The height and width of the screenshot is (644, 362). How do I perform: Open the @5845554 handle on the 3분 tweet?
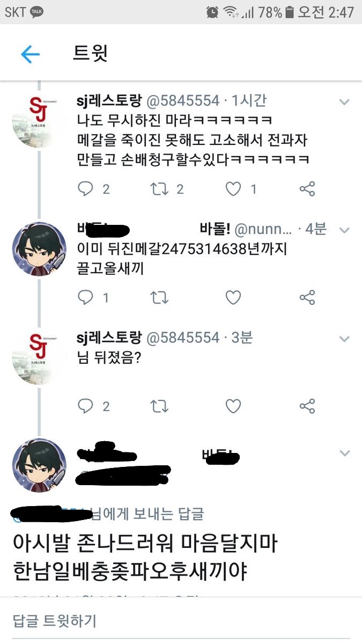183,338
